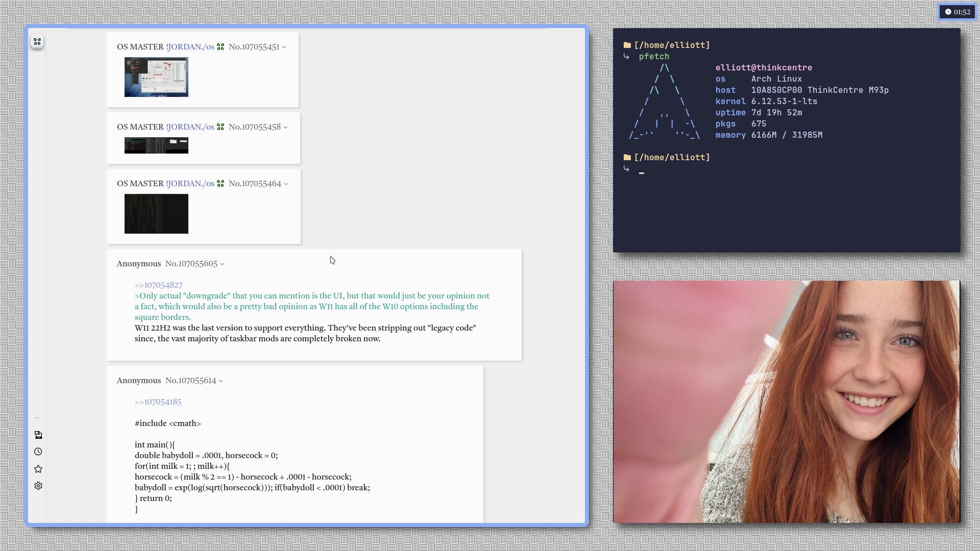Click clover icon on post No.107055451
The image size is (980, 551).
coord(220,47)
